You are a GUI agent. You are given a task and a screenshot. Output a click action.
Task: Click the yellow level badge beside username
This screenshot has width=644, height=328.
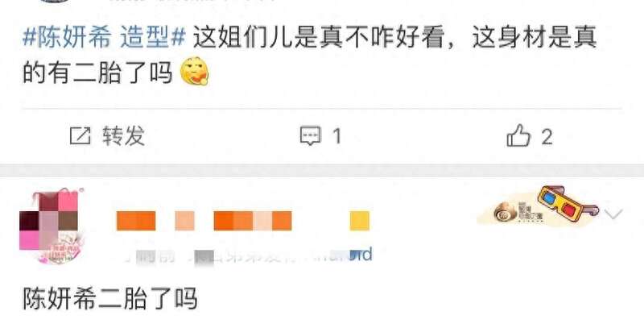(359, 221)
